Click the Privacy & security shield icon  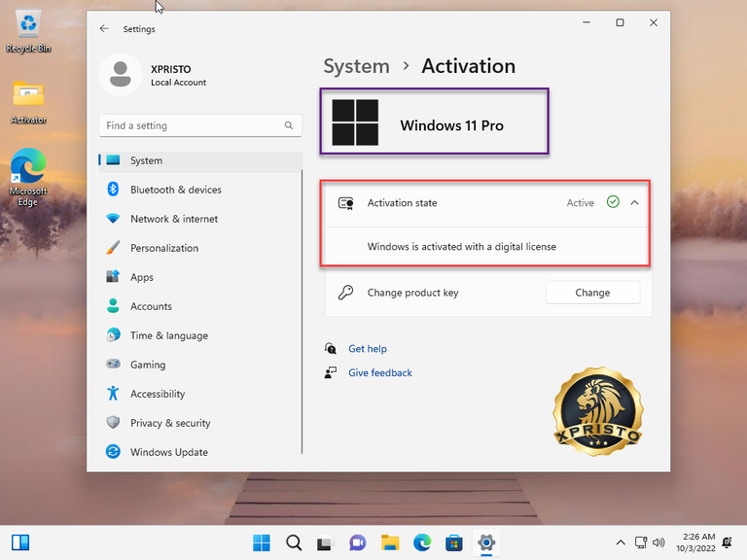coord(113,422)
